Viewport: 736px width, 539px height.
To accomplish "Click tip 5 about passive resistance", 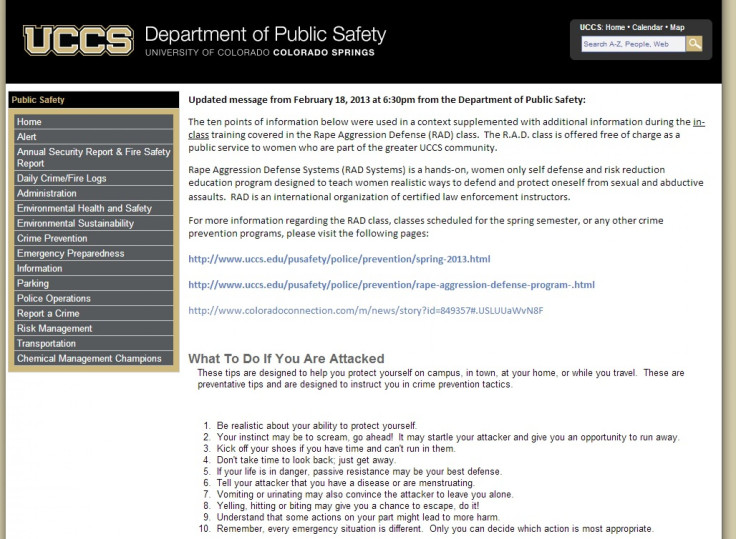I will [359, 472].
